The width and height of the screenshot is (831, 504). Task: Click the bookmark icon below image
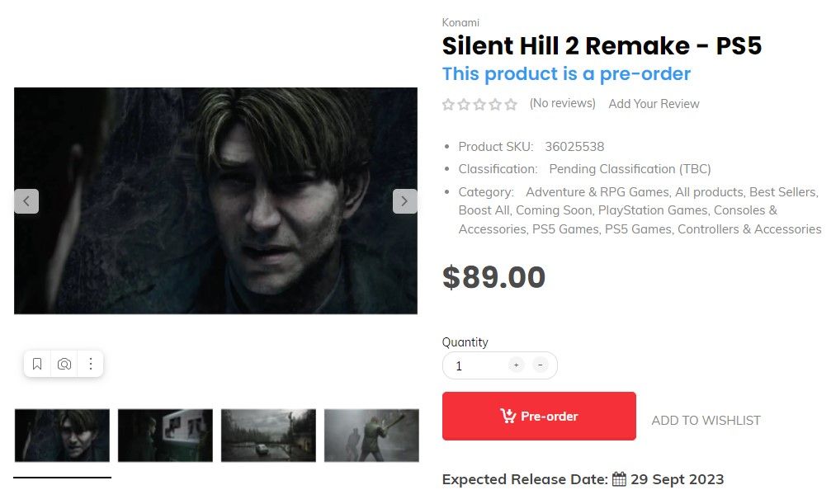(x=37, y=364)
